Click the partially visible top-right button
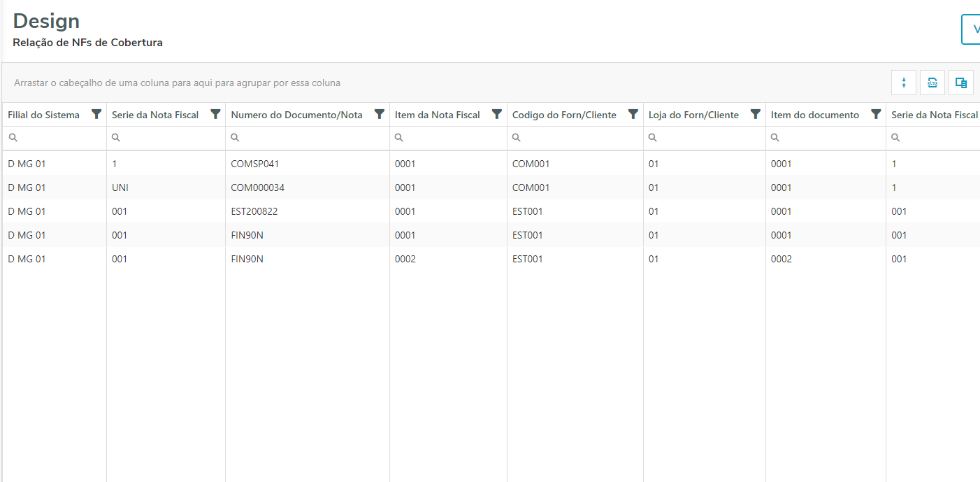Image resolution: width=980 pixels, height=482 pixels. [x=971, y=29]
